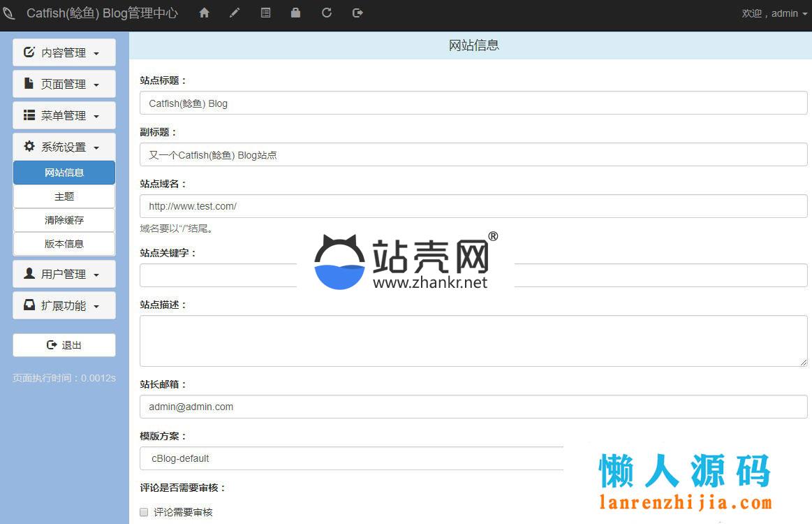812x524 pixels.
Task: Enable the 评论需要审核 checkbox
Action: tap(145, 512)
